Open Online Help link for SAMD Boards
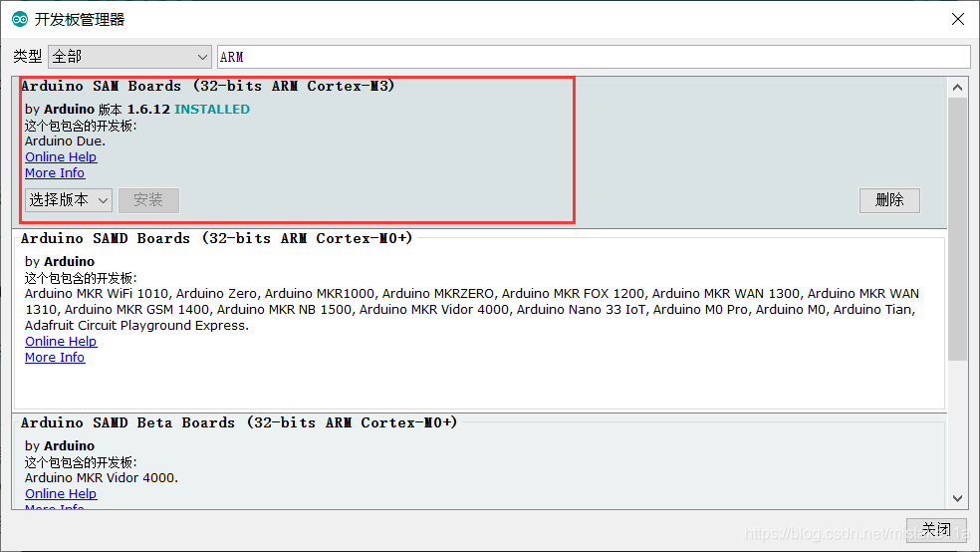The width and height of the screenshot is (980, 552). click(61, 342)
